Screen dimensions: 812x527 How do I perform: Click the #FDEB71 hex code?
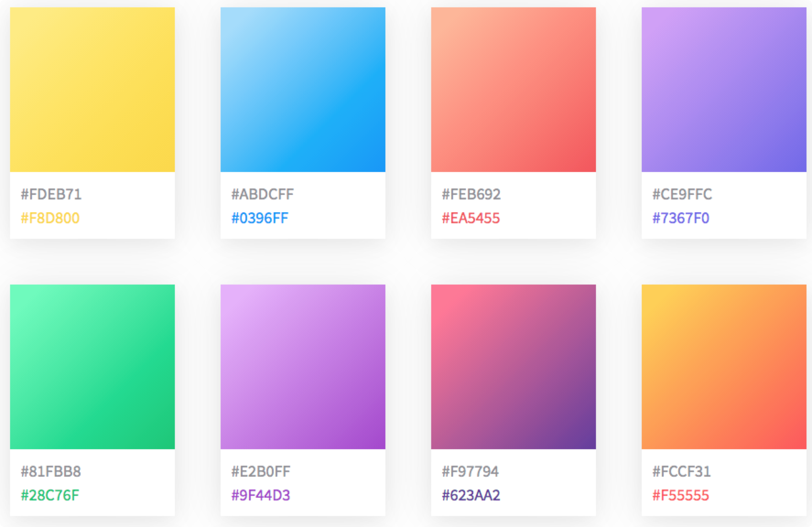tap(51, 194)
